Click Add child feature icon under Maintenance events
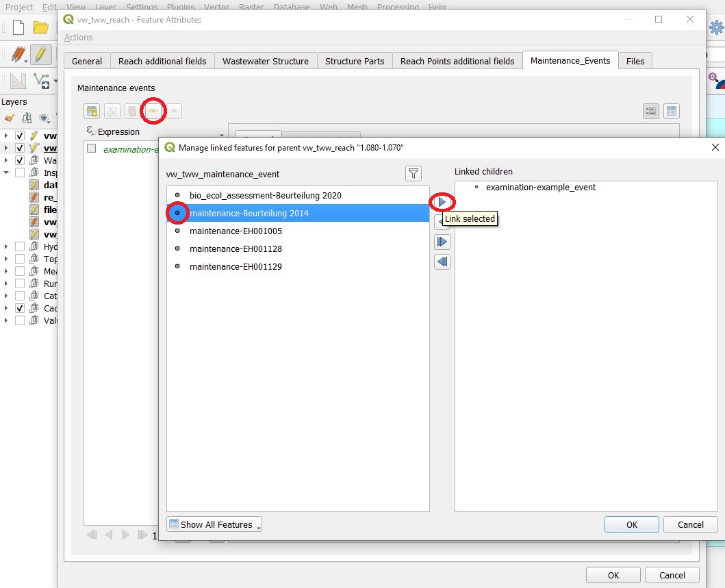Screen dimensions: 725x588 click(x=92, y=111)
